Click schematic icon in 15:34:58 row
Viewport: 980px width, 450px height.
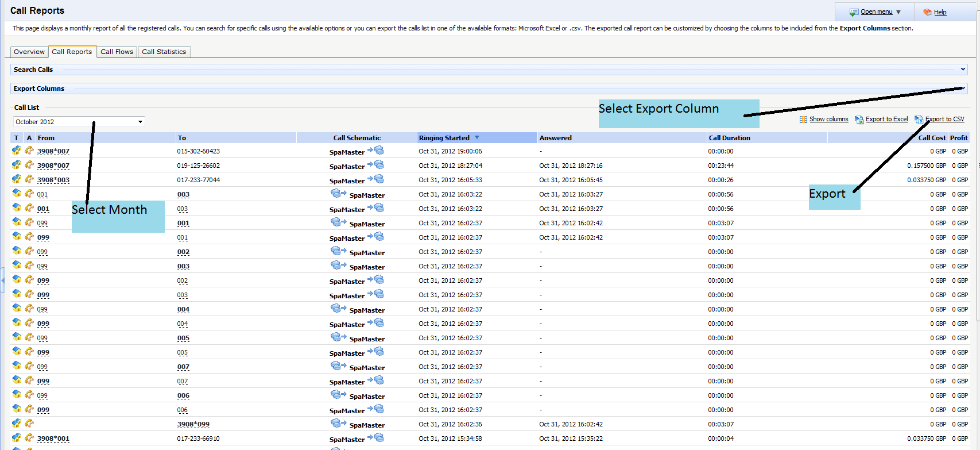coord(375,438)
